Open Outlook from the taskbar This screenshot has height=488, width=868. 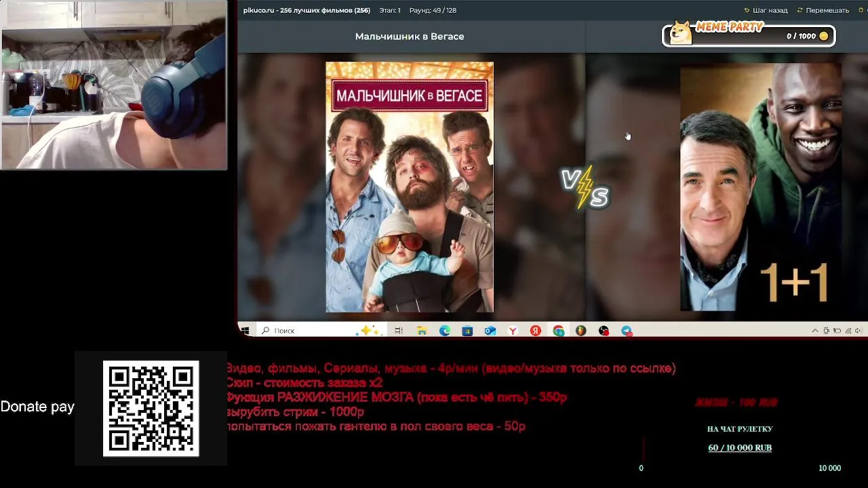(490, 331)
